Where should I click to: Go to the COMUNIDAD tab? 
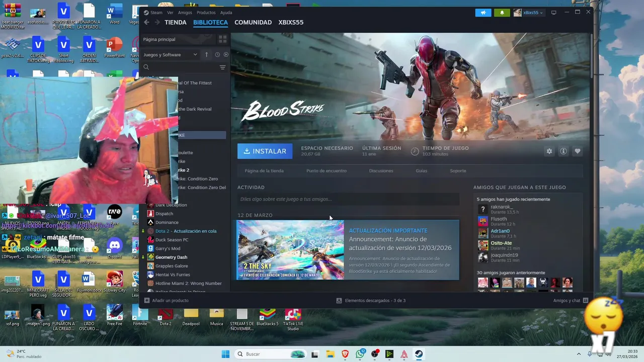[253, 22]
